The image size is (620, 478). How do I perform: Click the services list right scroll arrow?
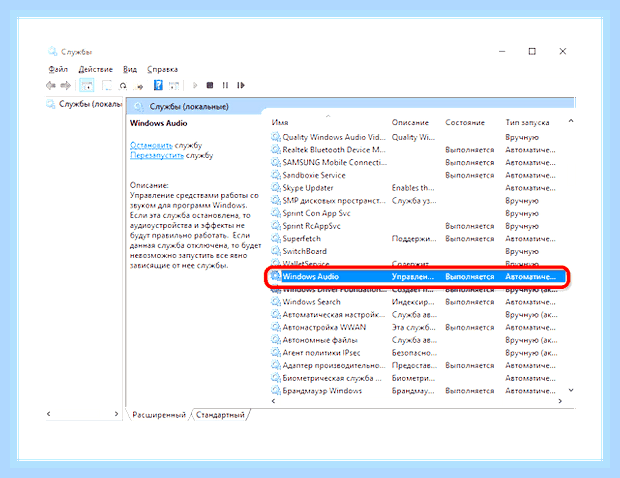(560, 401)
